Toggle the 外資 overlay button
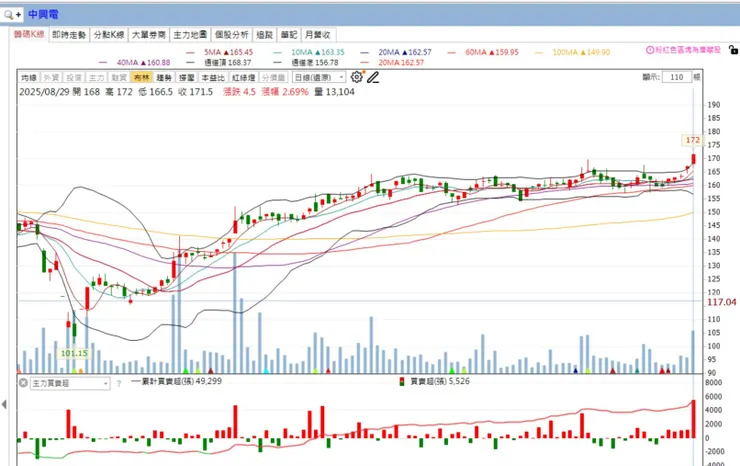Image resolution: width=740 pixels, height=466 pixels. pyautogui.click(x=51, y=77)
